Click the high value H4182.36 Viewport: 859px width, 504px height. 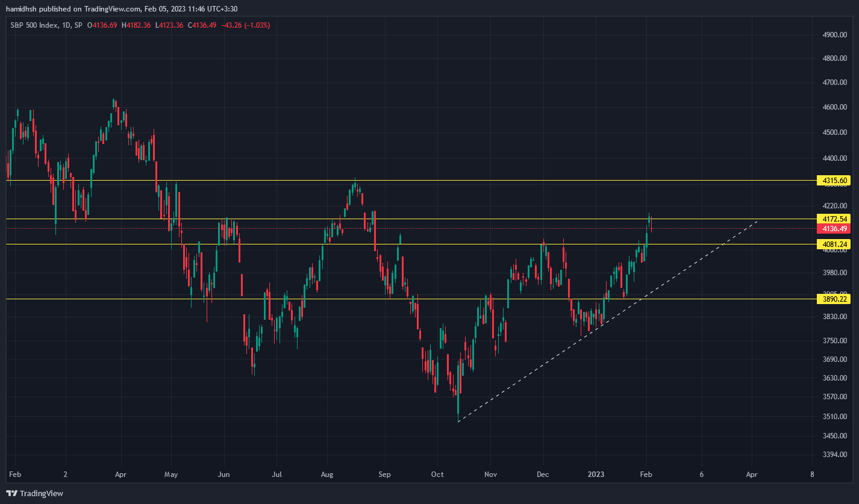136,25
